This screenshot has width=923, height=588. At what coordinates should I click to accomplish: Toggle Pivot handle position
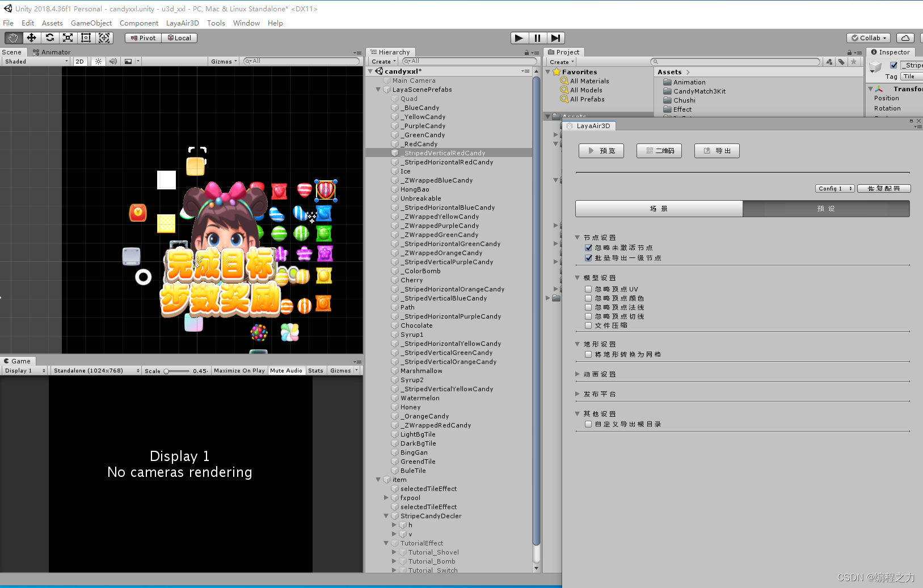point(143,38)
